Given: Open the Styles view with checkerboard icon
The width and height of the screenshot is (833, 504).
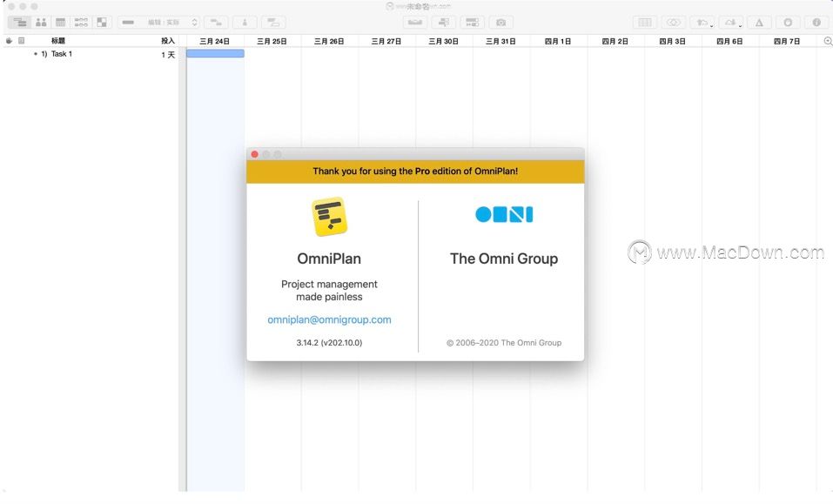Looking at the screenshot, I should point(102,23).
